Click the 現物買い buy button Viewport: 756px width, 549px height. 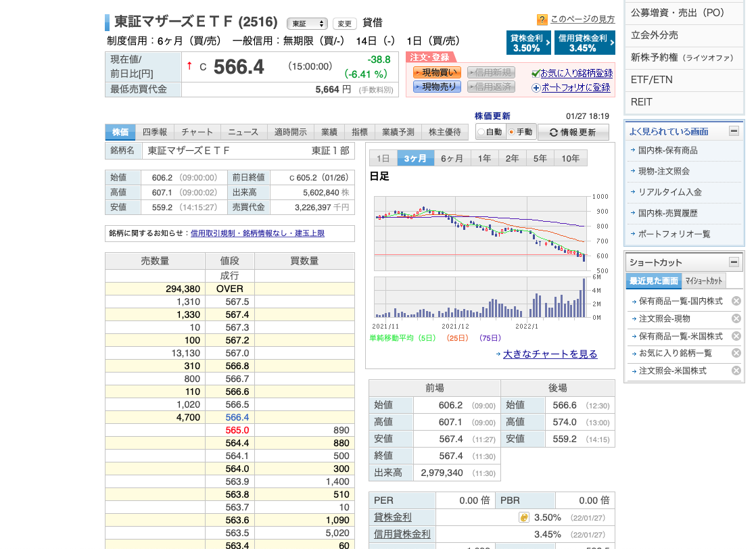pos(436,72)
